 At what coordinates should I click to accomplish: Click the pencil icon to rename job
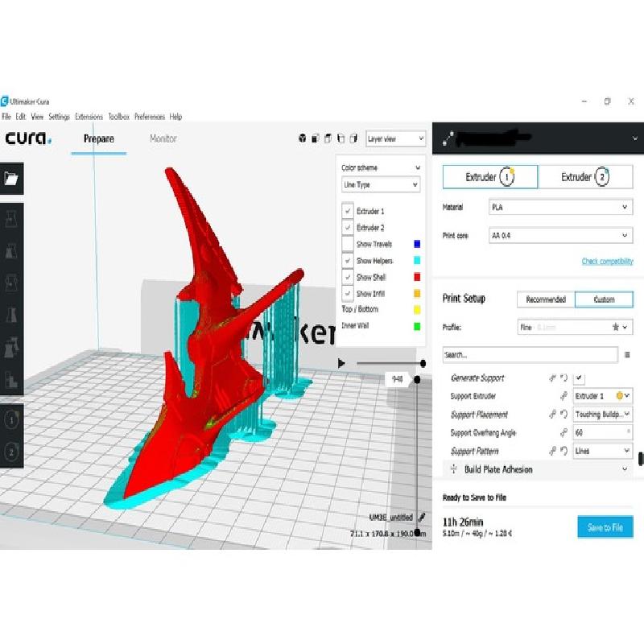423,517
